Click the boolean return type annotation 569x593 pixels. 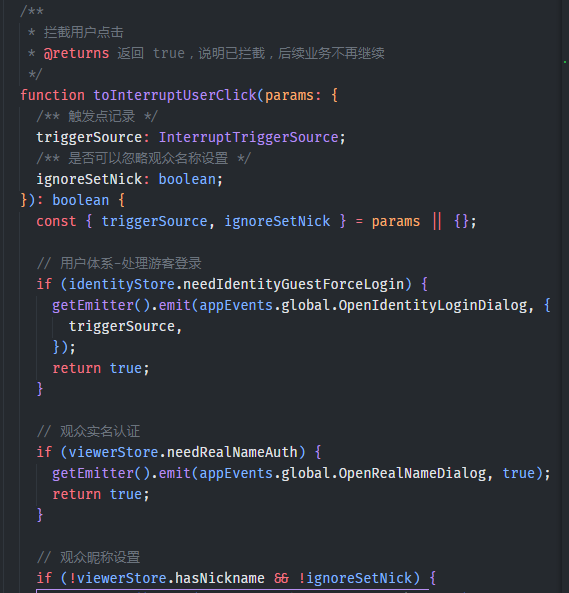[81, 200]
